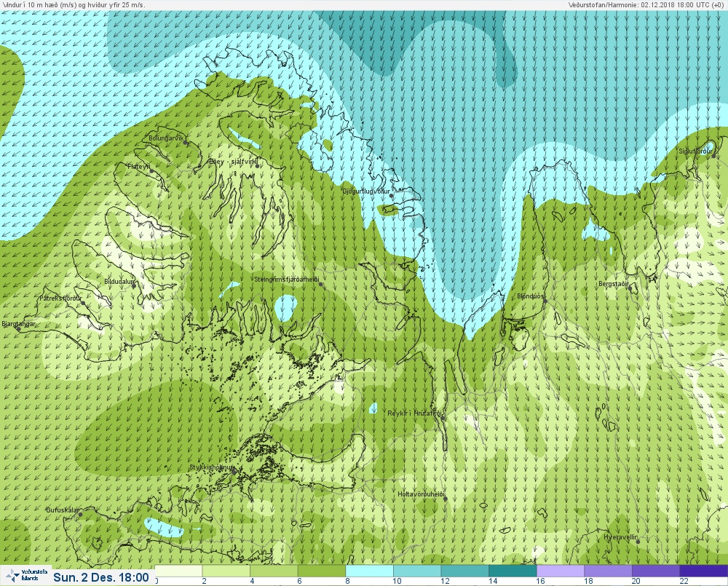Click the Stykkishólmur station label
This screenshot has height=586, width=728.
(211, 467)
